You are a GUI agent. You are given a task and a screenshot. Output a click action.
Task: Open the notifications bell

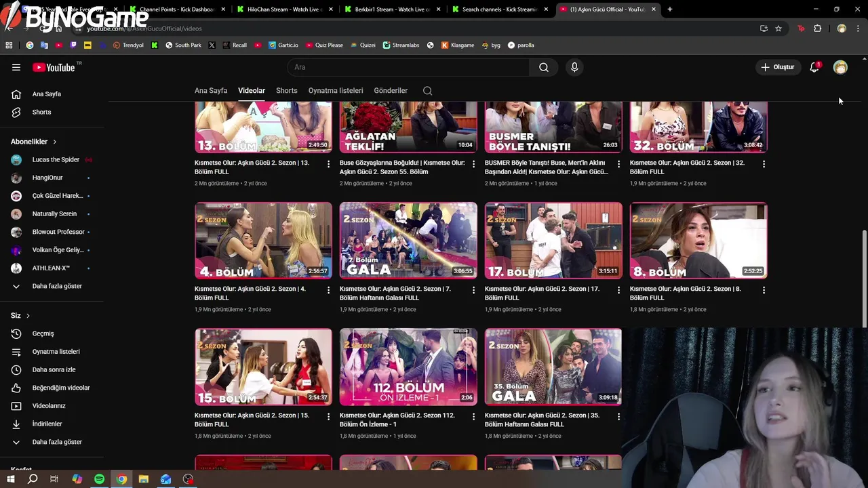click(x=814, y=67)
